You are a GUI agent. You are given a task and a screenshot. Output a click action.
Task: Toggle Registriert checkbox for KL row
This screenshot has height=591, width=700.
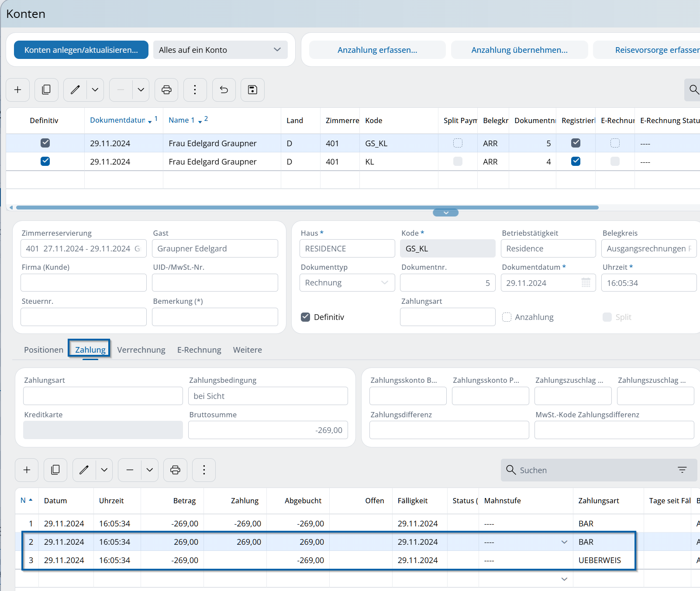point(576,161)
